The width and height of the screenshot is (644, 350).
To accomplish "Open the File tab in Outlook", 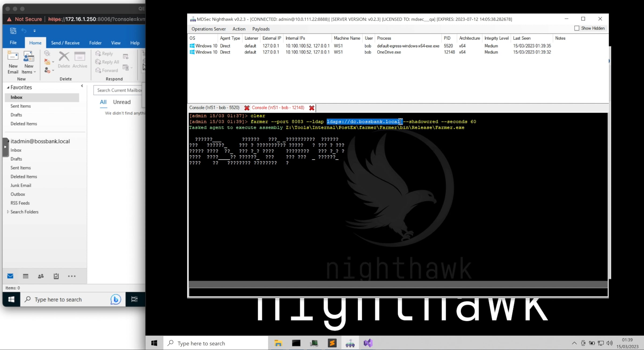I will 13,43.
